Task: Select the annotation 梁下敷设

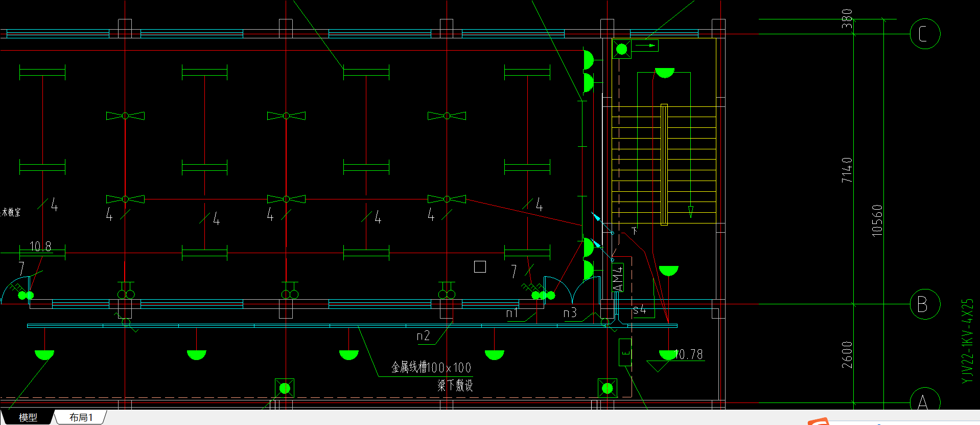Action: pyautogui.click(x=455, y=385)
